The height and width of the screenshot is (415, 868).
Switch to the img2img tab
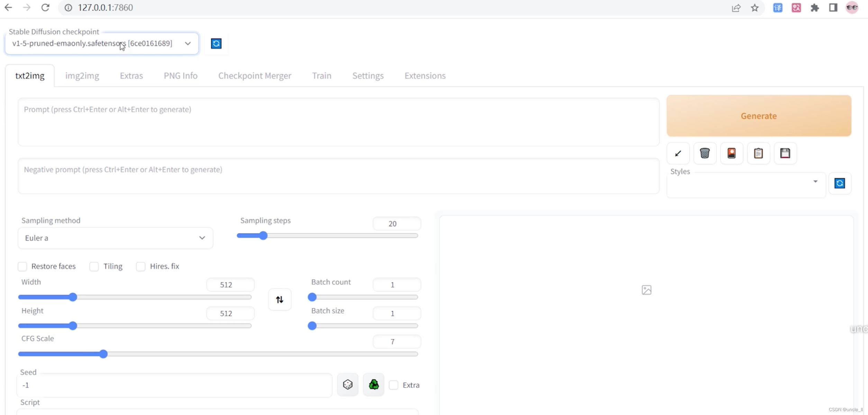tap(82, 76)
